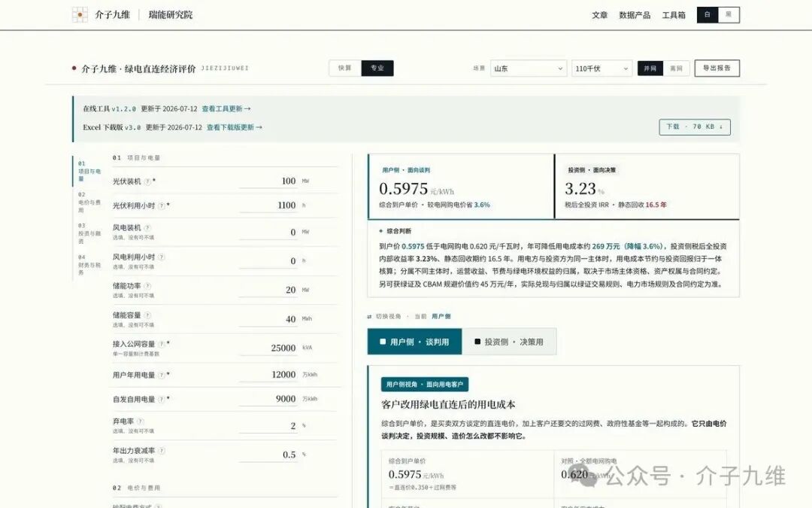Switch to white (白) theme
The image size is (812, 508).
[707, 14]
